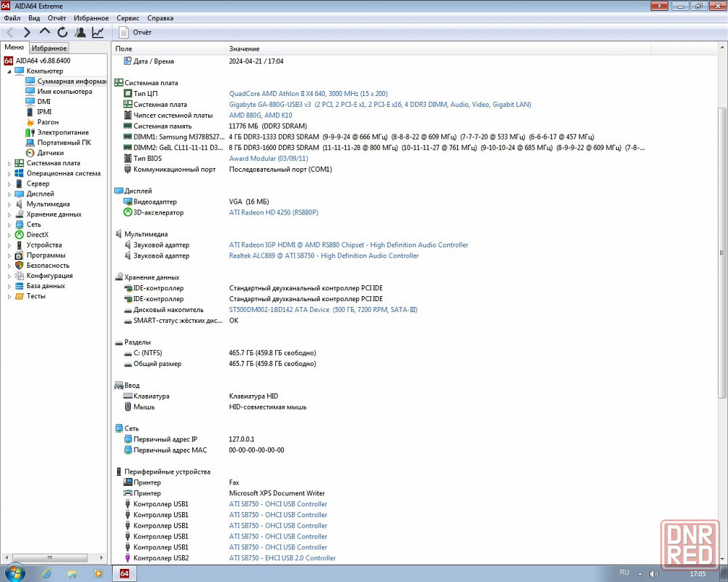Expand the Хранение данных tree node
Image resolution: width=728 pixels, height=582 pixels.
click(x=9, y=215)
